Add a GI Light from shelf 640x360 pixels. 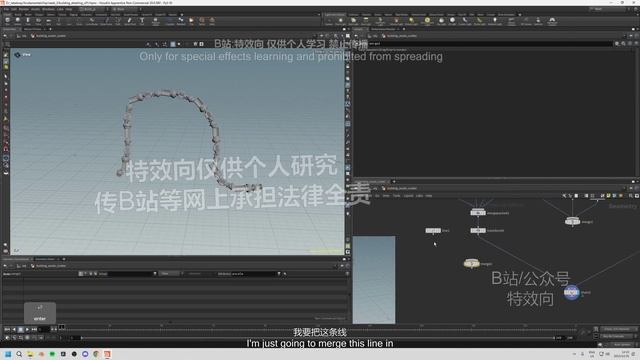pyautogui.click(x=452, y=21)
